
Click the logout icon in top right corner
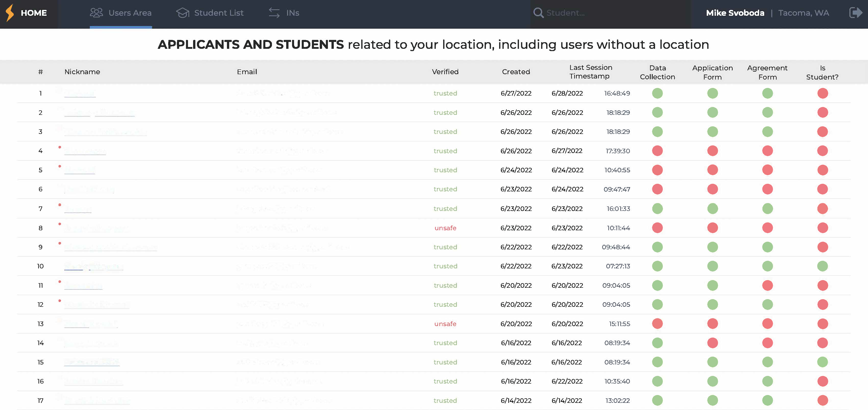coord(856,13)
